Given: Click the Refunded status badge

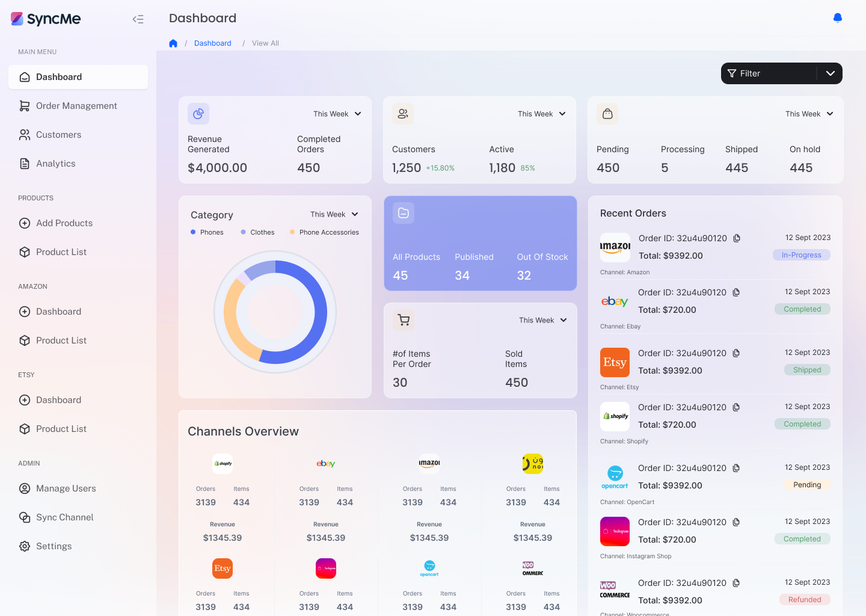Looking at the screenshot, I should [805, 600].
